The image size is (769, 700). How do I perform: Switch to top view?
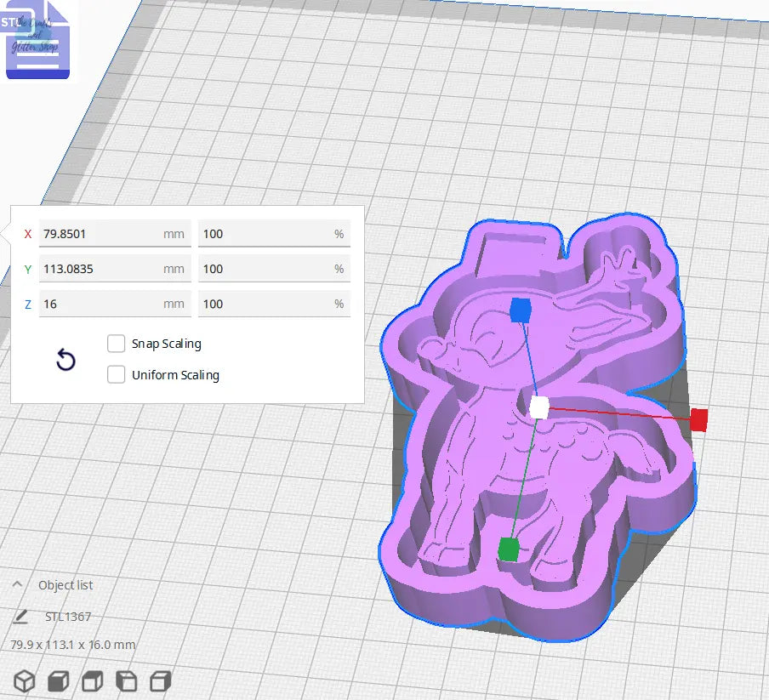pyautogui.click(x=90, y=680)
